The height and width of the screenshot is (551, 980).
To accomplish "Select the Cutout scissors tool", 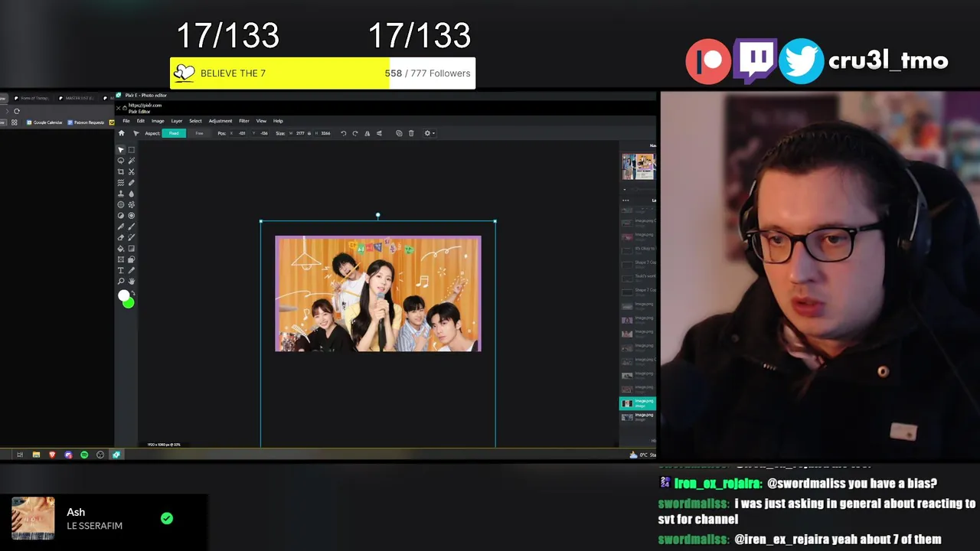I will [x=132, y=171].
